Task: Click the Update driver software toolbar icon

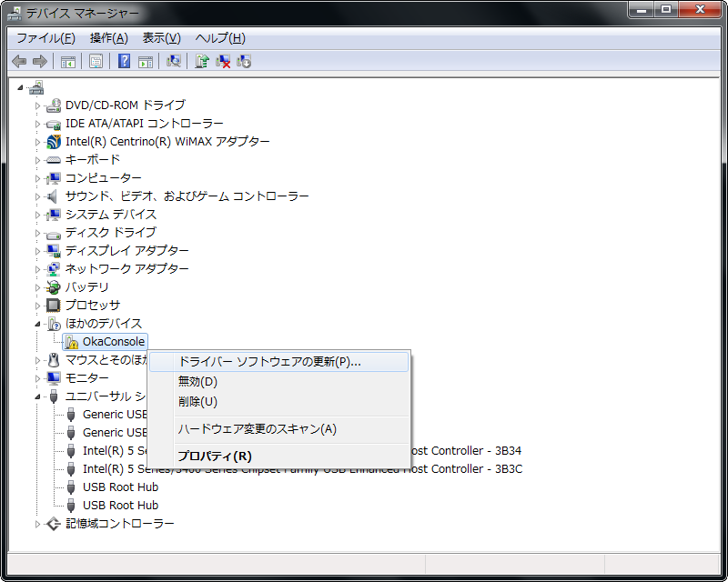Action: point(202,61)
